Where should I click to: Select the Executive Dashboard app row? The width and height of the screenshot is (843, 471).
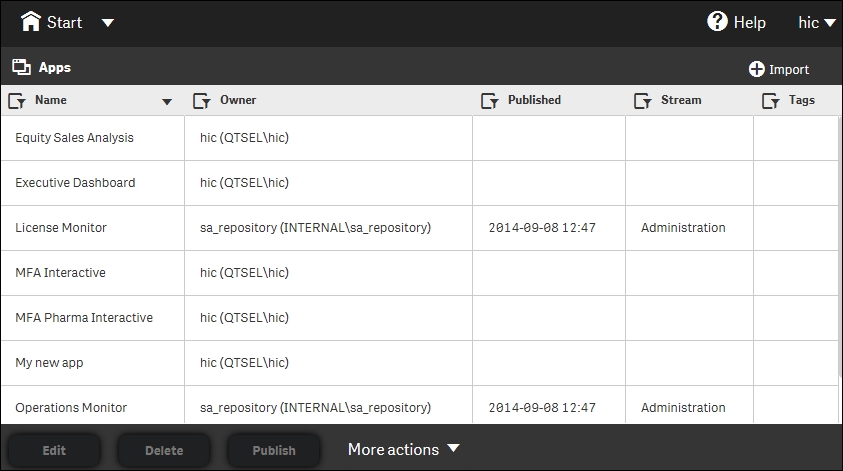click(419, 183)
